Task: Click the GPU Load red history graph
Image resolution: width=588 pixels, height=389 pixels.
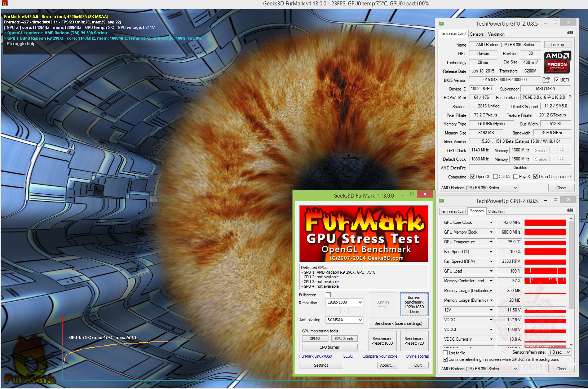Action: (545, 271)
